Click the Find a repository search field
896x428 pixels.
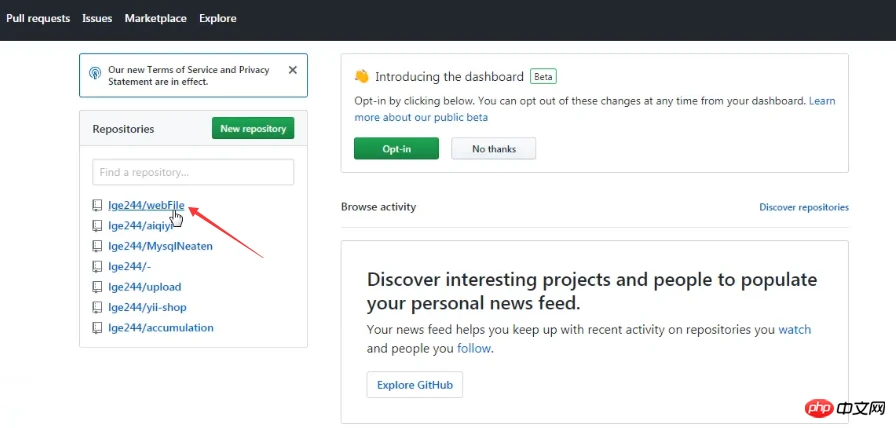pos(193,172)
